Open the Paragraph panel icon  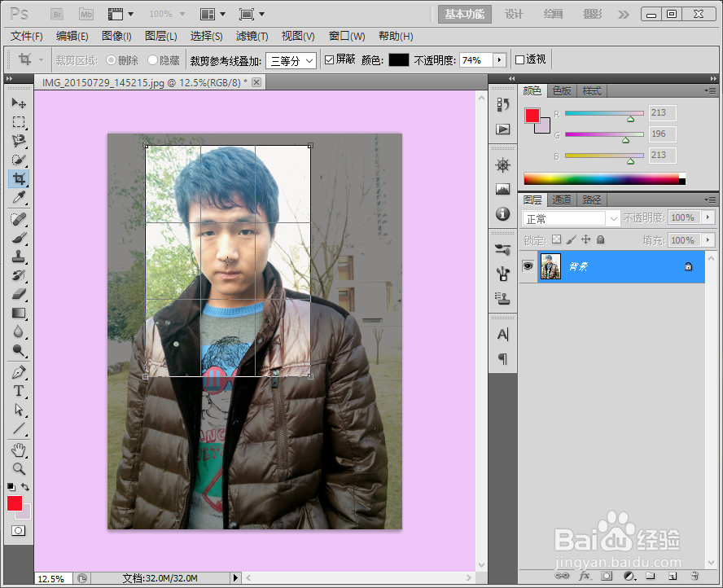tap(502, 358)
